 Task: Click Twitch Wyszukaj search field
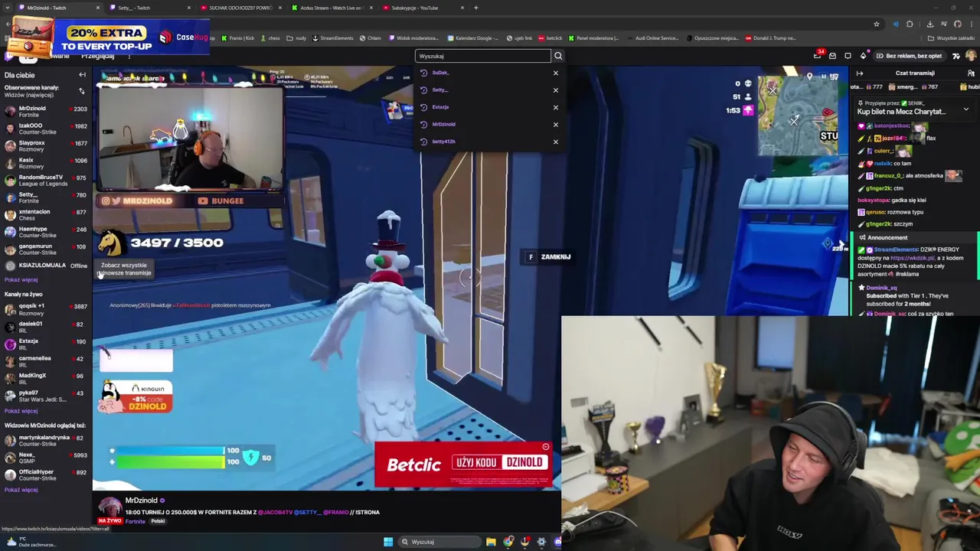[x=482, y=56]
